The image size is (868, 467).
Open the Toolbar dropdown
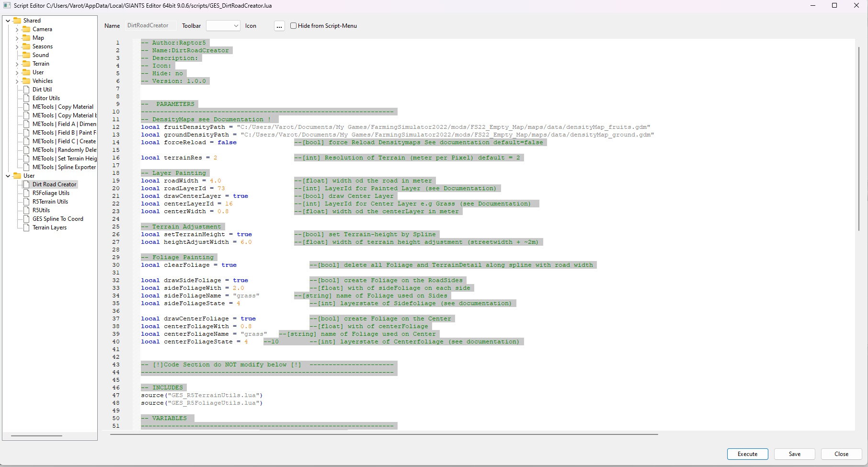[x=223, y=26]
